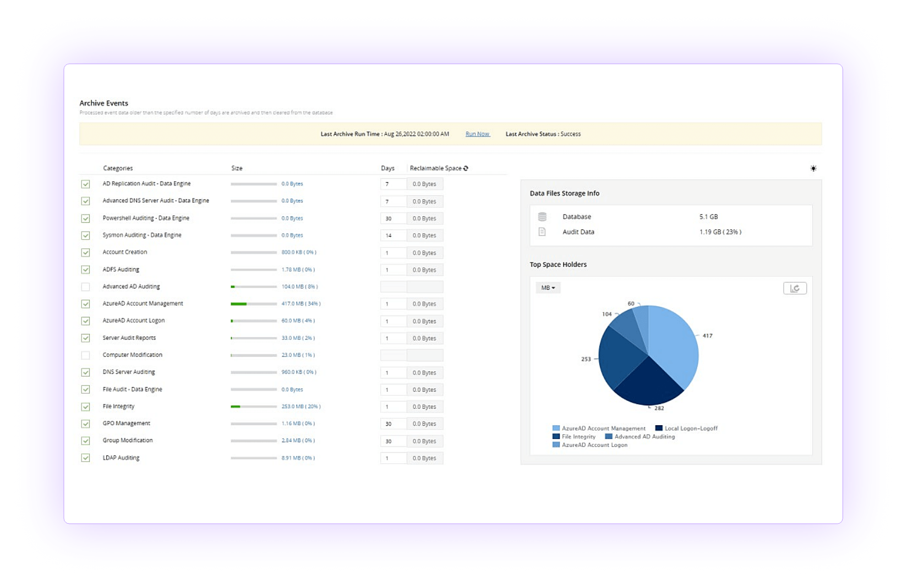Uncheck the File Audit - Data Engine checkbox
The image size is (907, 588).
point(85,389)
